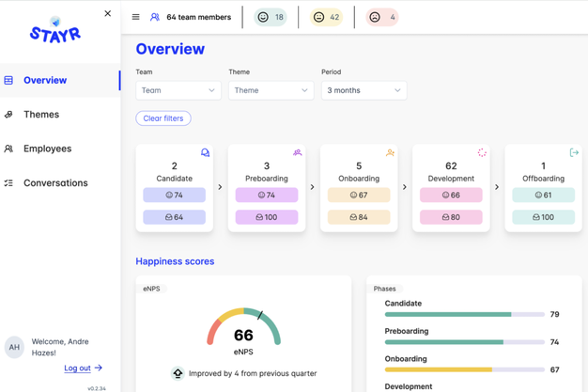Screen dimensions: 588x392
Task: Click the Candidate progress bar in Phases
Action: [464, 314]
